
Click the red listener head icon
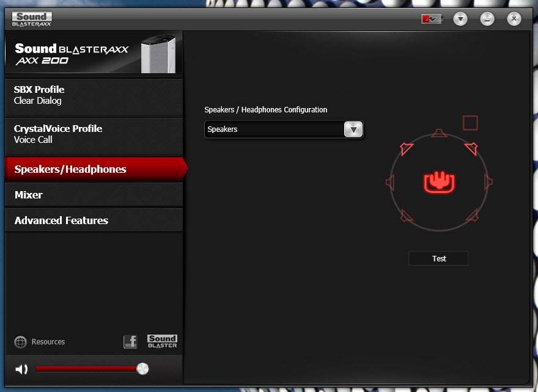(439, 182)
